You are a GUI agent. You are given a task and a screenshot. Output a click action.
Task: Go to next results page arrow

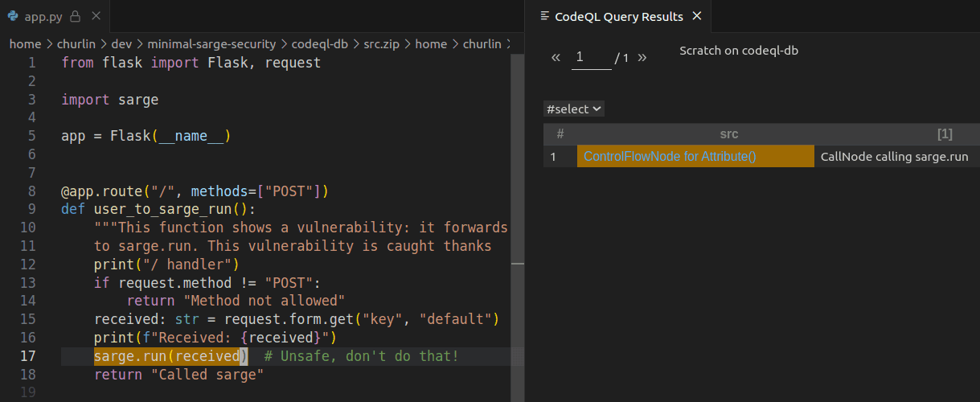tap(642, 57)
